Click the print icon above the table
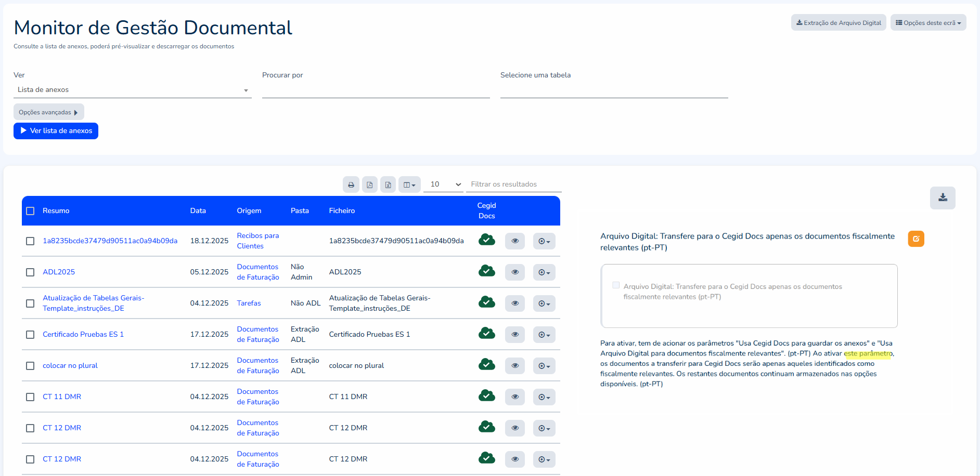The image size is (980, 476). point(351,184)
